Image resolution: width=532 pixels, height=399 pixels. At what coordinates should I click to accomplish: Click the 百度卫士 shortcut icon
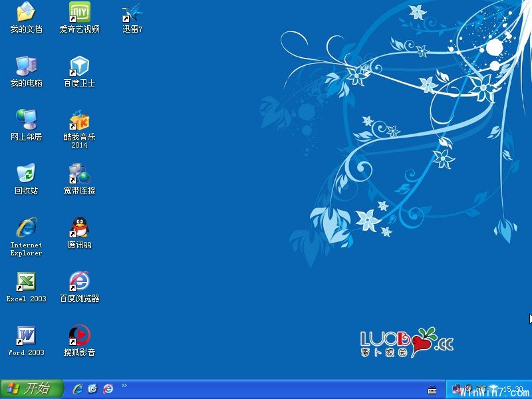pos(80,66)
